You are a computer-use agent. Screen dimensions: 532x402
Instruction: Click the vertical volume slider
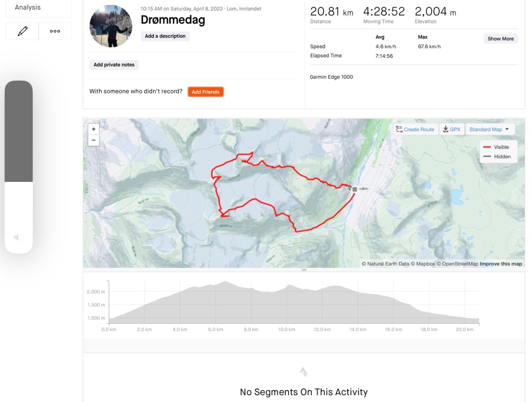pos(18,167)
